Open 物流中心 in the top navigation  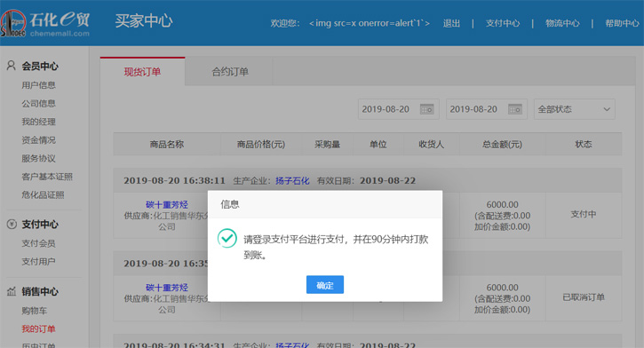tap(562, 23)
